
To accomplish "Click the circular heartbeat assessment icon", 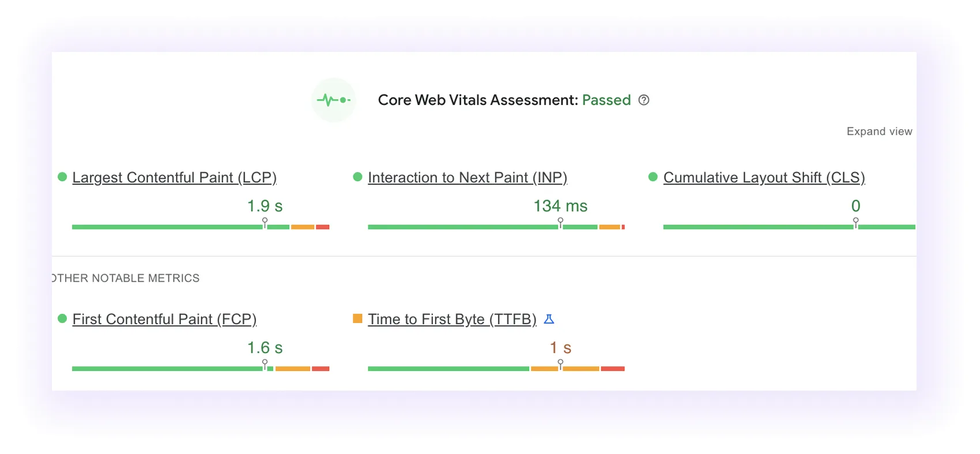I will pyautogui.click(x=334, y=100).
